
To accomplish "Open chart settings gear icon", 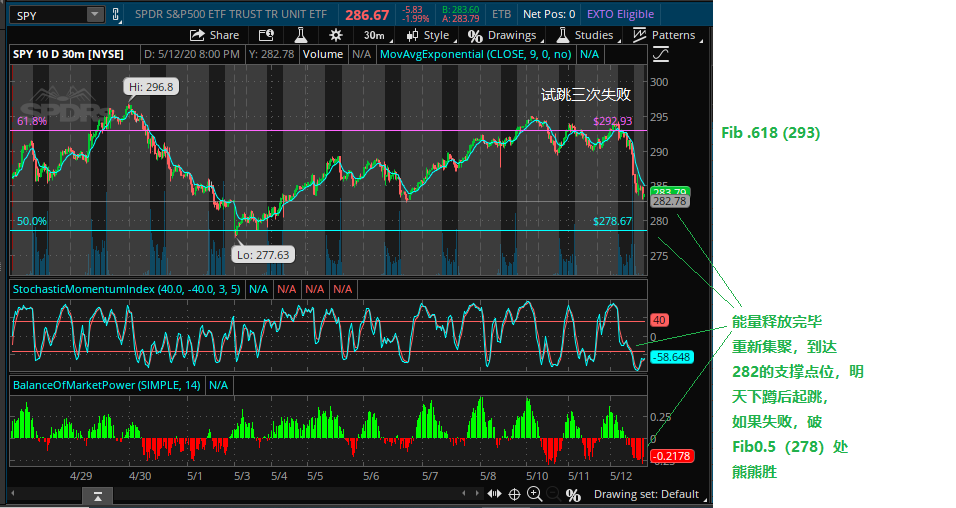I will [335, 35].
